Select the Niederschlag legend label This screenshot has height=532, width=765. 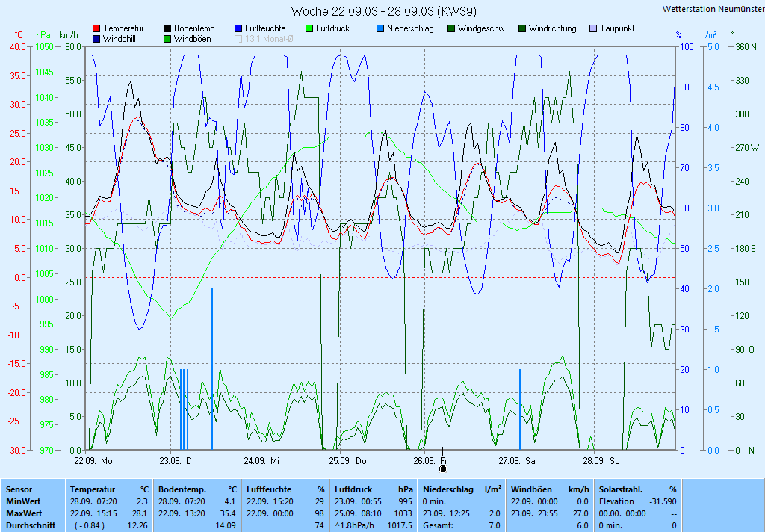click(x=410, y=28)
